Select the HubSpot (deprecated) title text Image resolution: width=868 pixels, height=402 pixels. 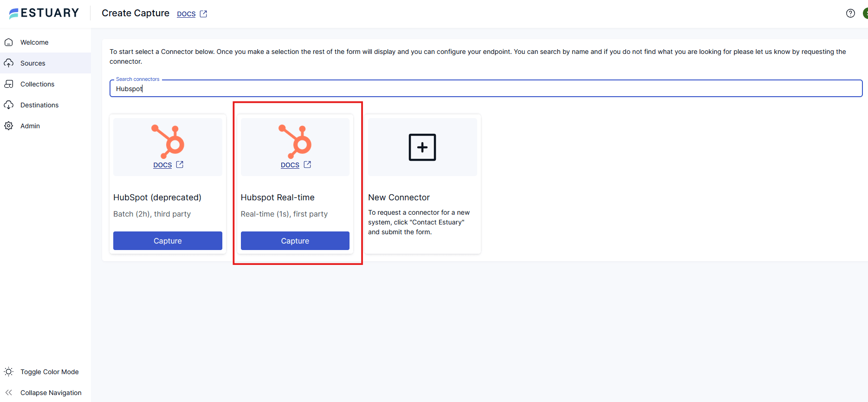(157, 198)
